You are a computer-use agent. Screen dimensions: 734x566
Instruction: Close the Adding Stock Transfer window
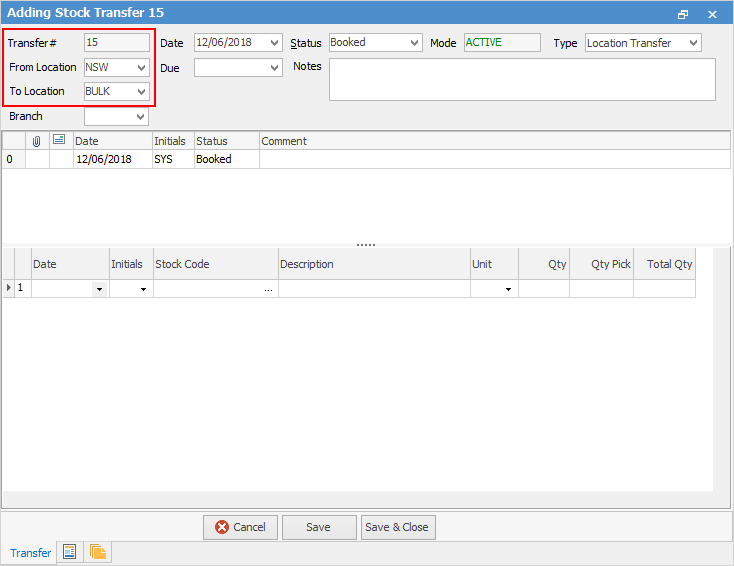click(712, 15)
